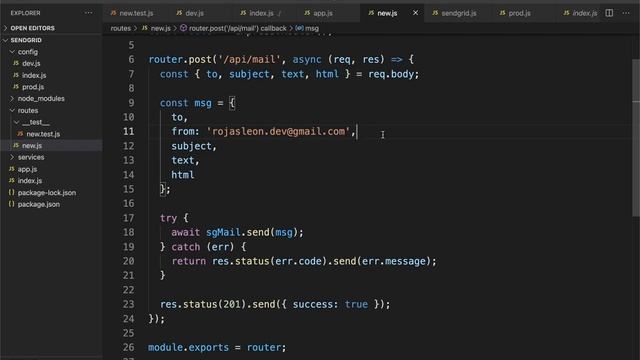Click line number 11 in gutter
Viewport: 640px width, 360px height.
pyautogui.click(x=129, y=131)
